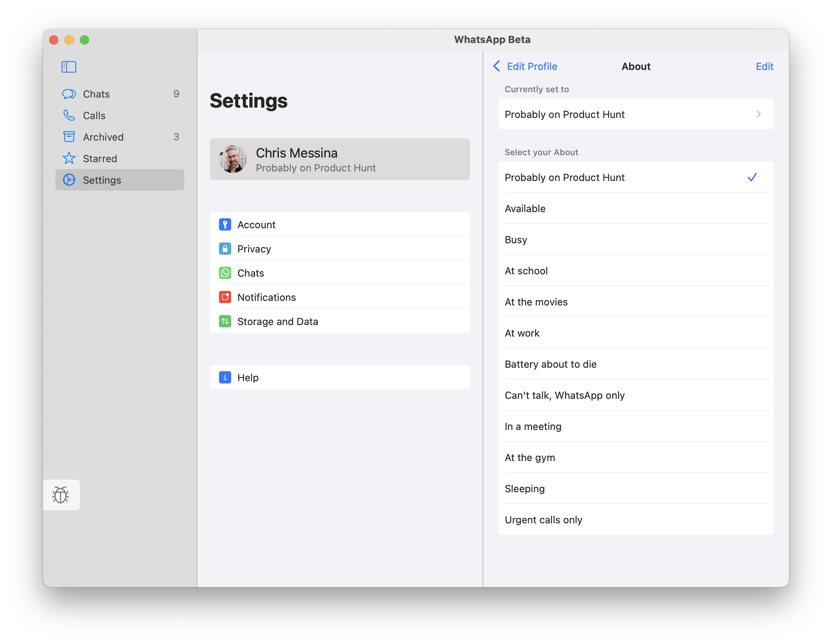Image resolution: width=832 pixels, height=644 pixels.
Task: Click the yellow minimize window button
Action: tap(69, 40)
